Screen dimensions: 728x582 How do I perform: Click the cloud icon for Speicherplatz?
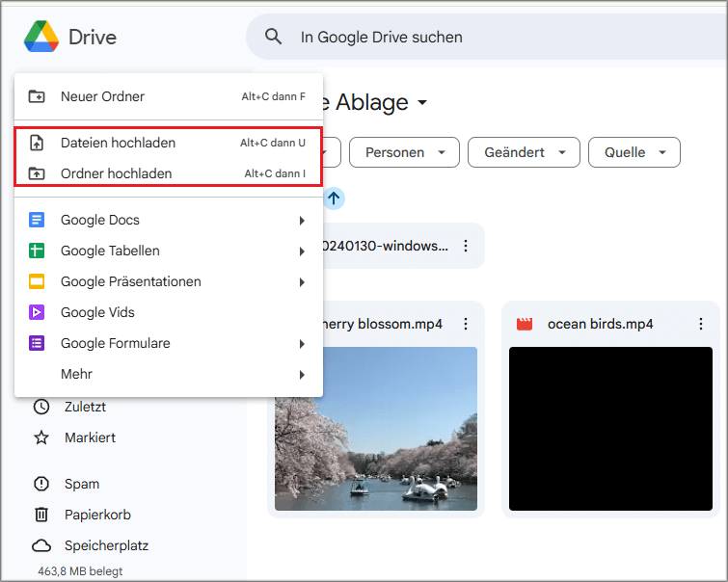tap(41, 545)
